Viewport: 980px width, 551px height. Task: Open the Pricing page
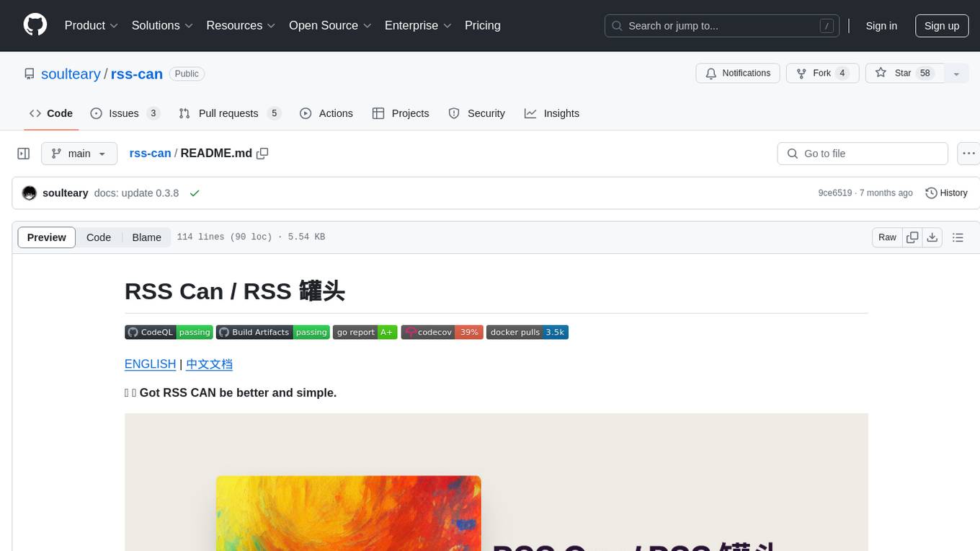coord(483,25)
